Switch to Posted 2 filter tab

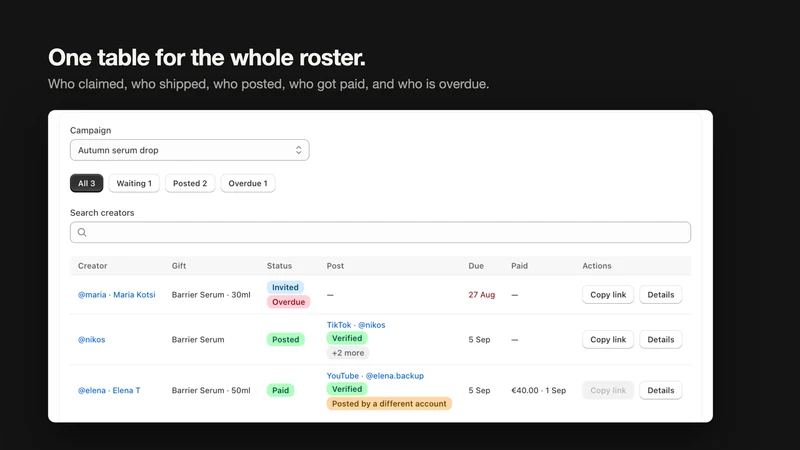point(190,183)
